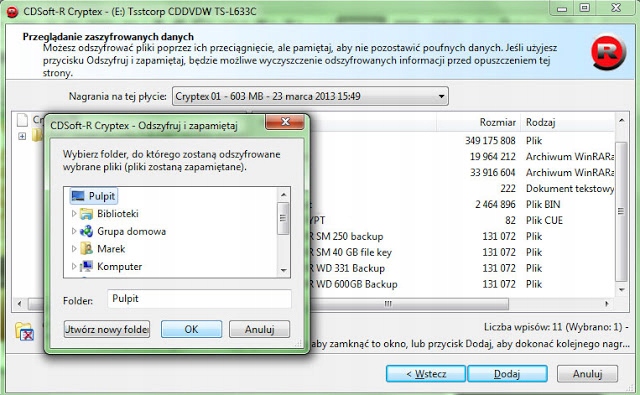
Task: Click the Folder text field
Action: (x=199, y=299)
